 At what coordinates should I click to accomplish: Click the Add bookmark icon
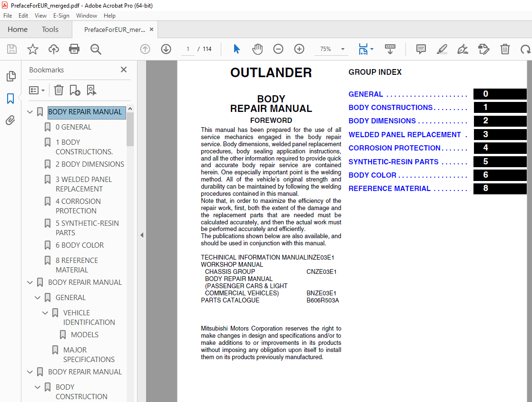(x=74, y=90)
